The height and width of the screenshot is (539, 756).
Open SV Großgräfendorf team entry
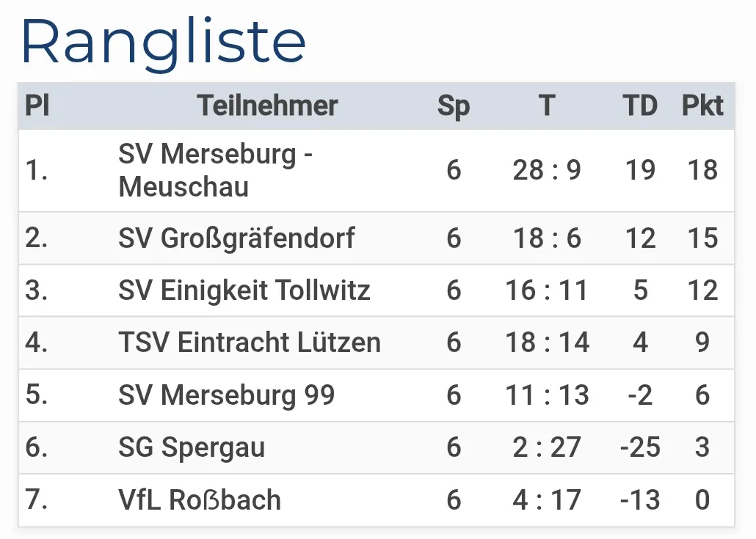(236, 238)
